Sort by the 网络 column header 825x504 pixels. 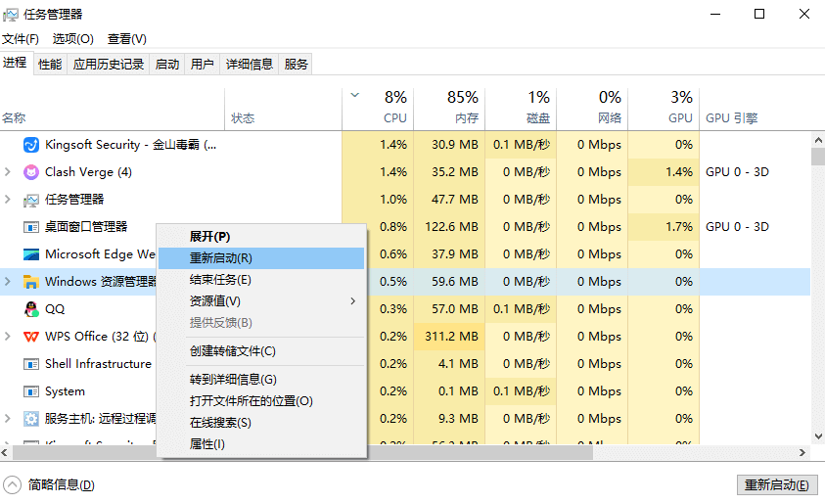pos(592,110)
